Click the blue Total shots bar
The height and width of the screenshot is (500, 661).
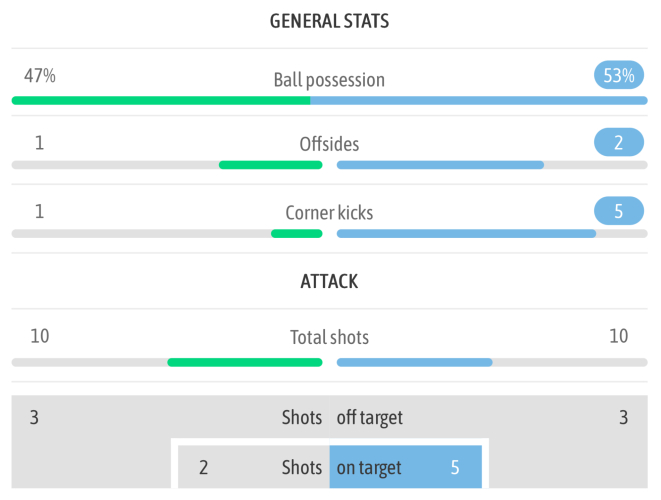click(414, 362)
